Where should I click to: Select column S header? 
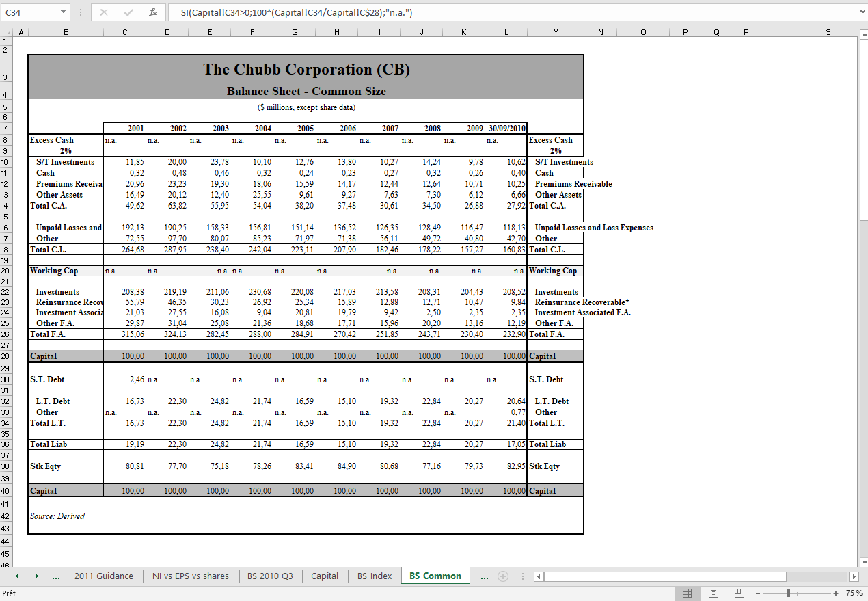click(828, 32)
